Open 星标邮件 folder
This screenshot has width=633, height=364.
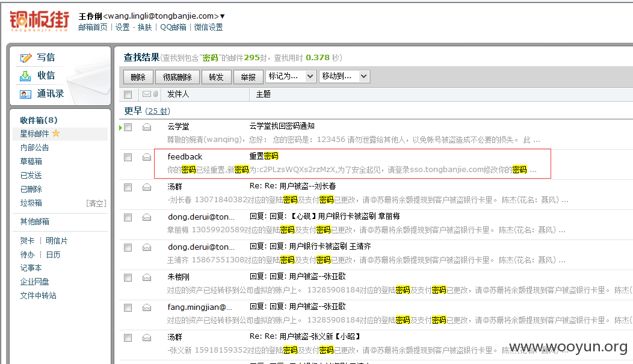point(35,134)
